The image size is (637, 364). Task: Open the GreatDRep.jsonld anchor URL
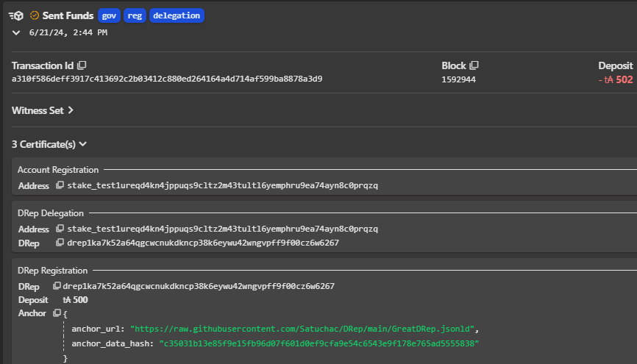click(302, 329)
